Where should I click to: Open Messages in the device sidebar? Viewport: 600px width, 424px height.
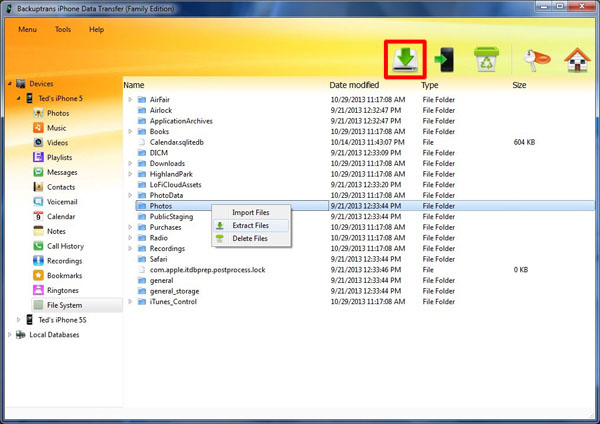tap(62, 172)
